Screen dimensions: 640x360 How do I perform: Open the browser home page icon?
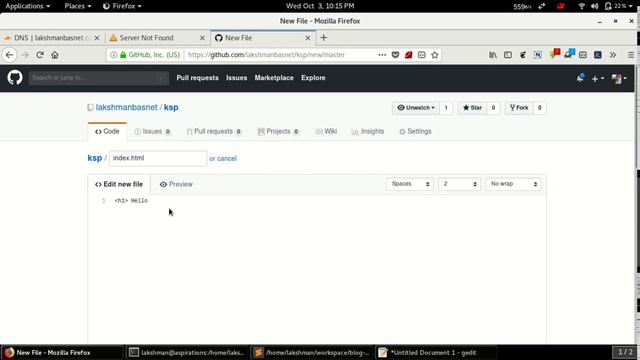(55, 55)
